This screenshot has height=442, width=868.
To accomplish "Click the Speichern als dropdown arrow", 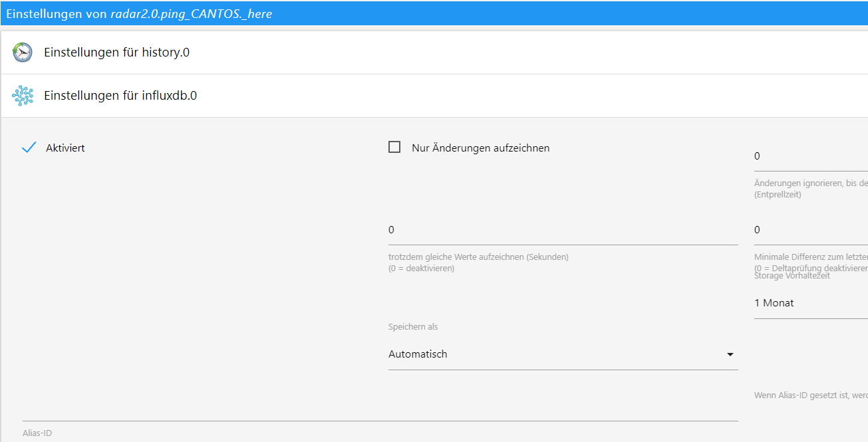I will pyautogui.click(x=730, y=354).
